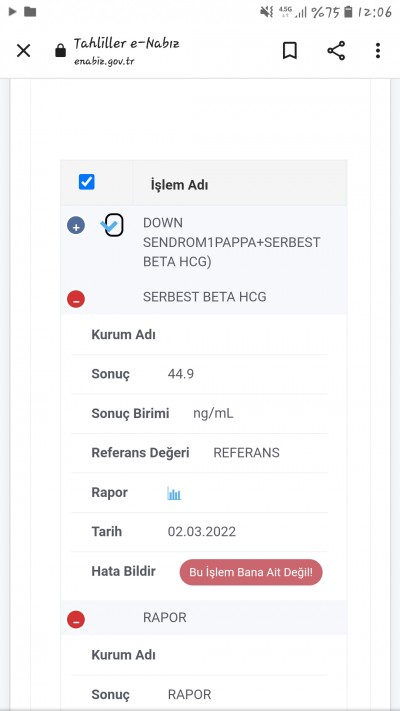
Task: Tap the padlock site security icon
Action: [x=60, y=51]
